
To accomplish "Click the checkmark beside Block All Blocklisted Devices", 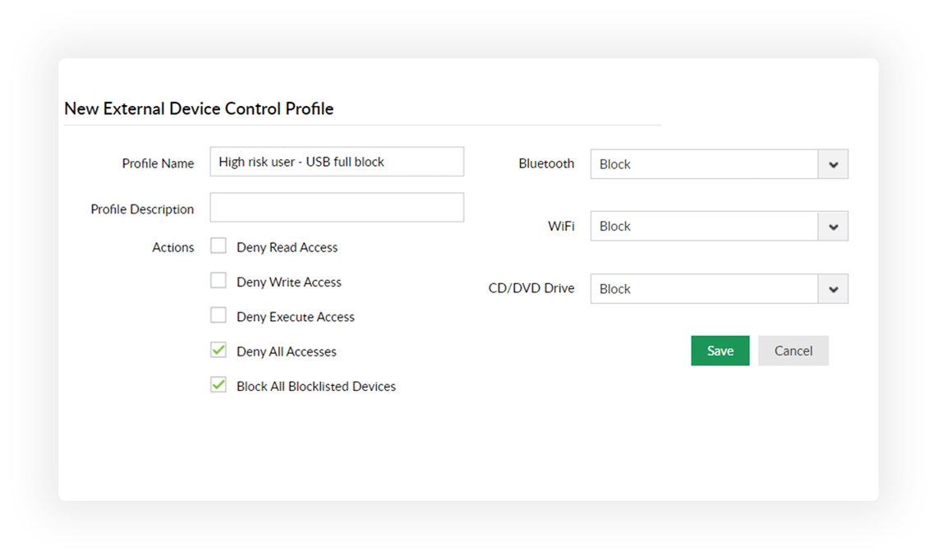I will click(x=218, y=384).
